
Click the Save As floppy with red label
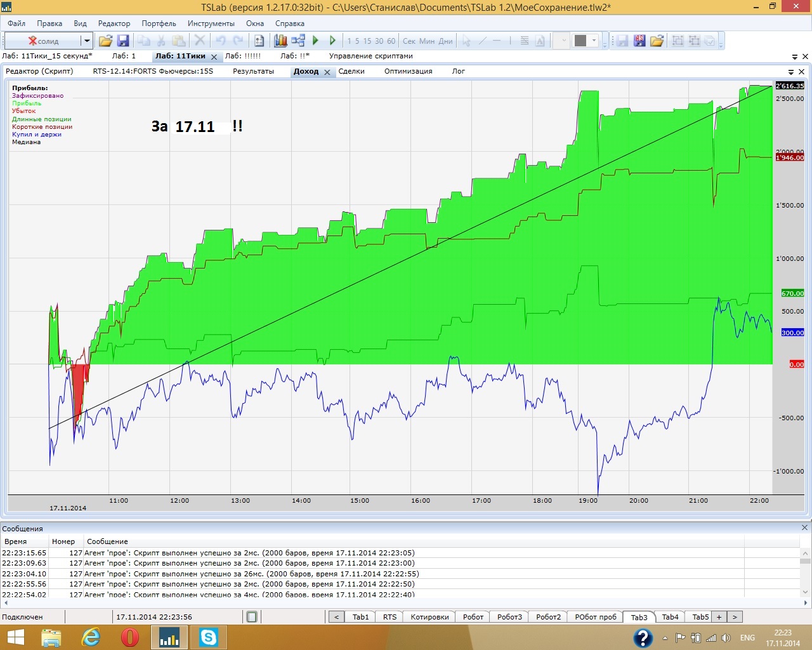click(639, 41)
